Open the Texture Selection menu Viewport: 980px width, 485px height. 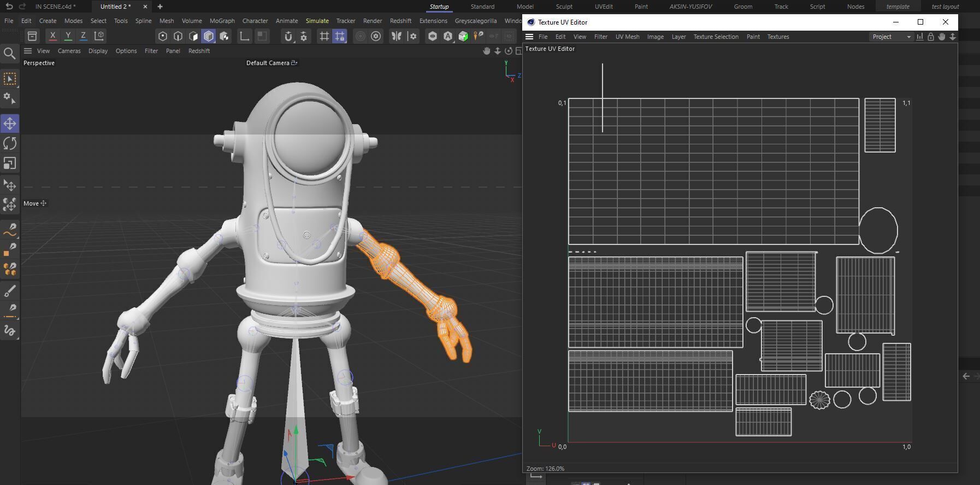[x=716, y=37]
